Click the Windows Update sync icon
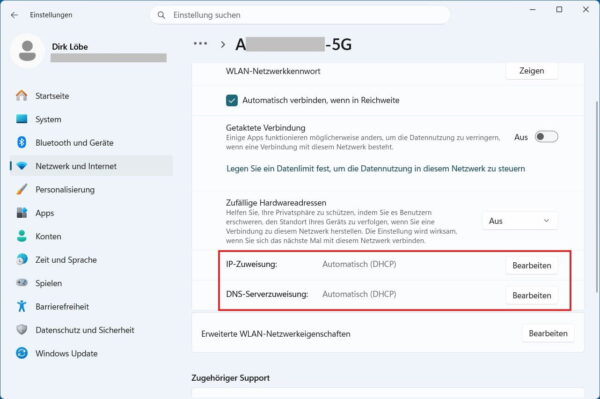This screenshot has height=399, width=600. point(22,353)
